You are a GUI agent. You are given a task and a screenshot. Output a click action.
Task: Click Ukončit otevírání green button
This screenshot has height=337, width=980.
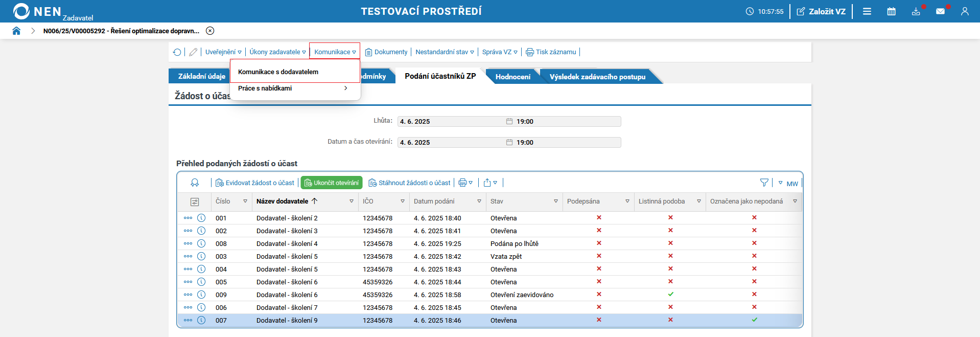click(332, 183)
